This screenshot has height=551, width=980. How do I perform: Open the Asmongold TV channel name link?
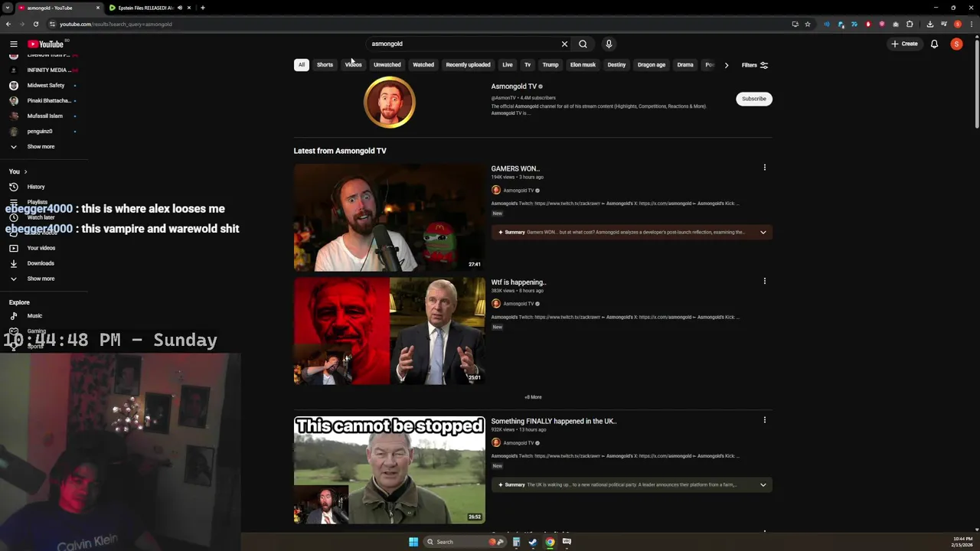514,86
